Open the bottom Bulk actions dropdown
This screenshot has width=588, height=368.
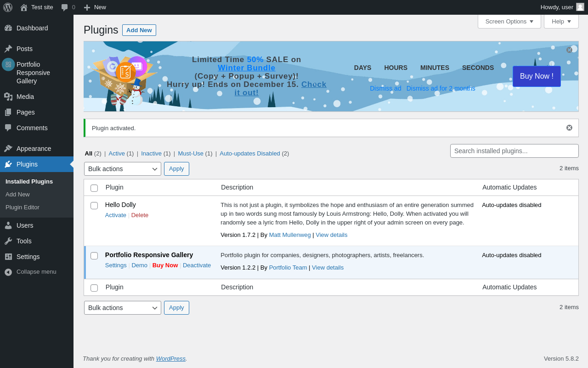click(x=123, y=308)
